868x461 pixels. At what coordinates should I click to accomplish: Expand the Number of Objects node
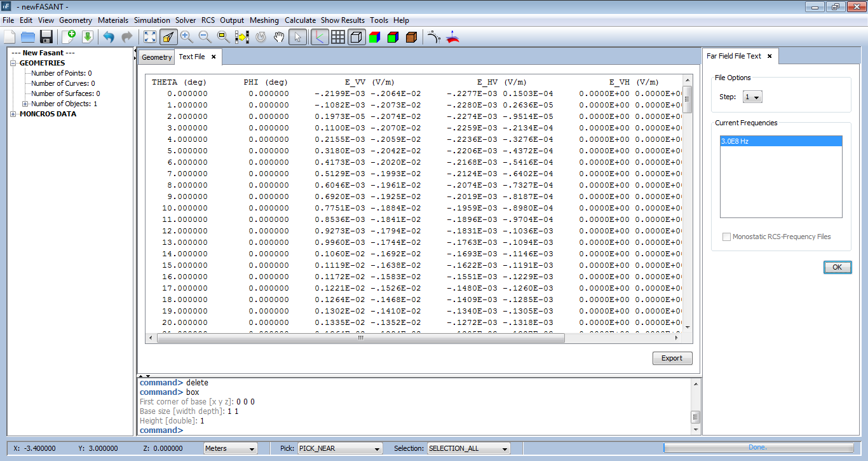(x=25, y=104)
